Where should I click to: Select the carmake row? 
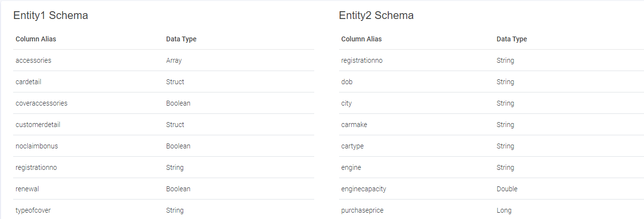(491, 125)
